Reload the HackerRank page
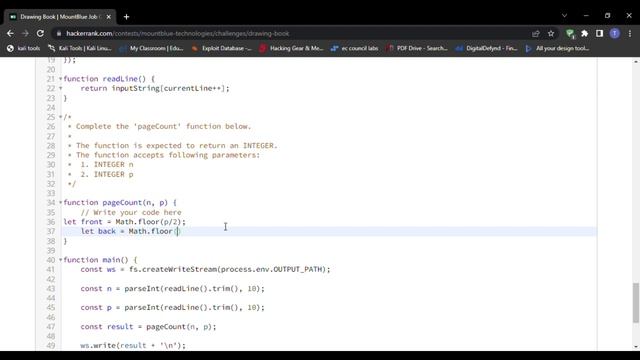Screen dimensions: 640x360 40,33
